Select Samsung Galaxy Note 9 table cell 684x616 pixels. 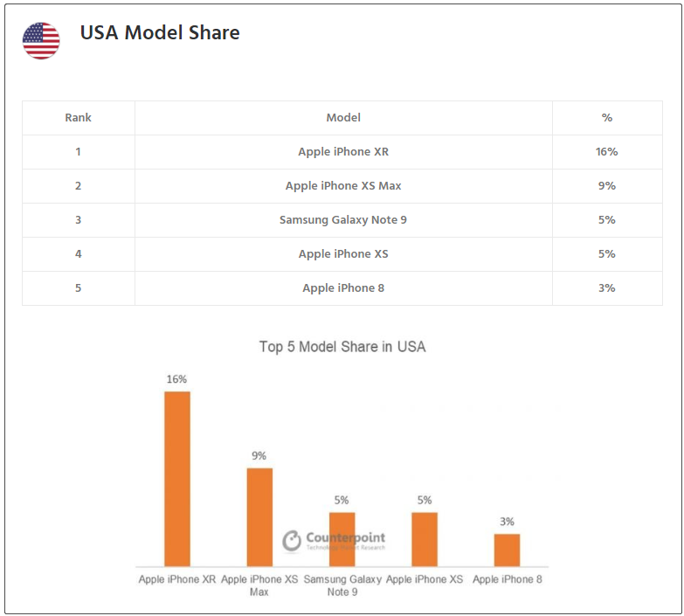[343, 220]
